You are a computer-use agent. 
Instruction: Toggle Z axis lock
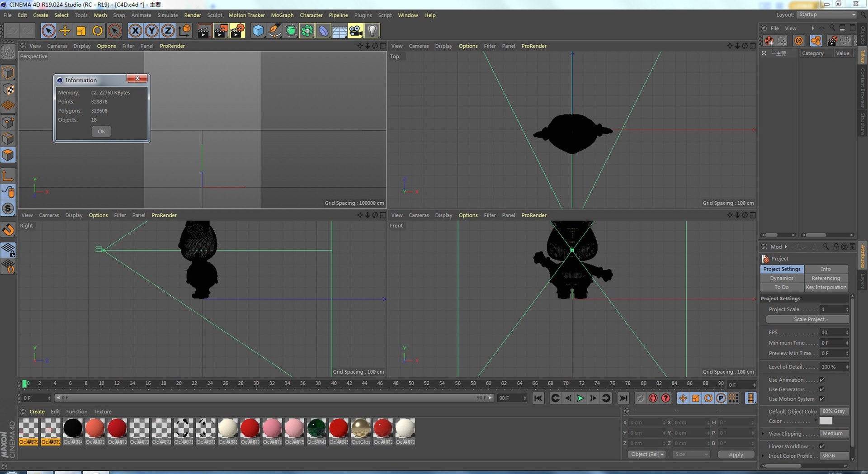pyautogui.click(x=168, y=31)
